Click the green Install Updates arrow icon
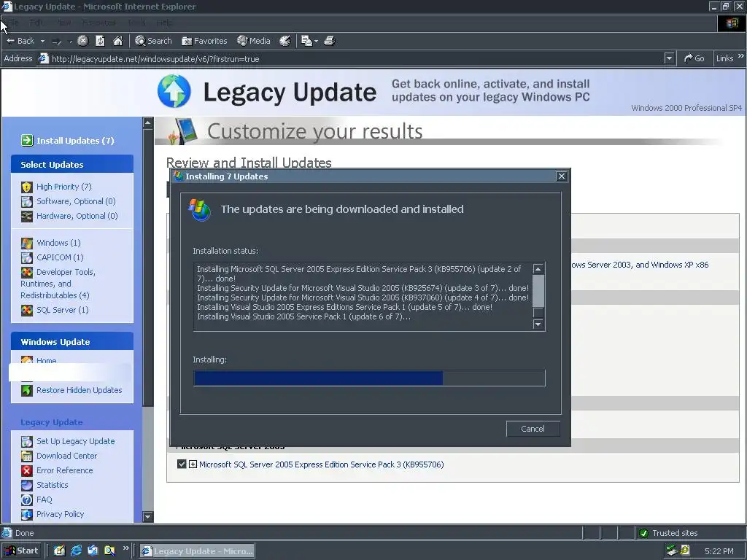 (x=27, y=140)
